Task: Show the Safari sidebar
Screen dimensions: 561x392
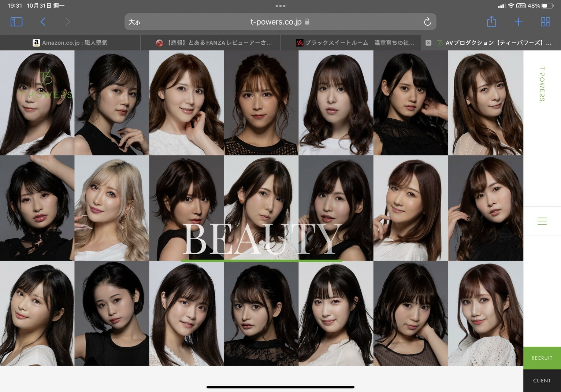Action: pos(16,22)
